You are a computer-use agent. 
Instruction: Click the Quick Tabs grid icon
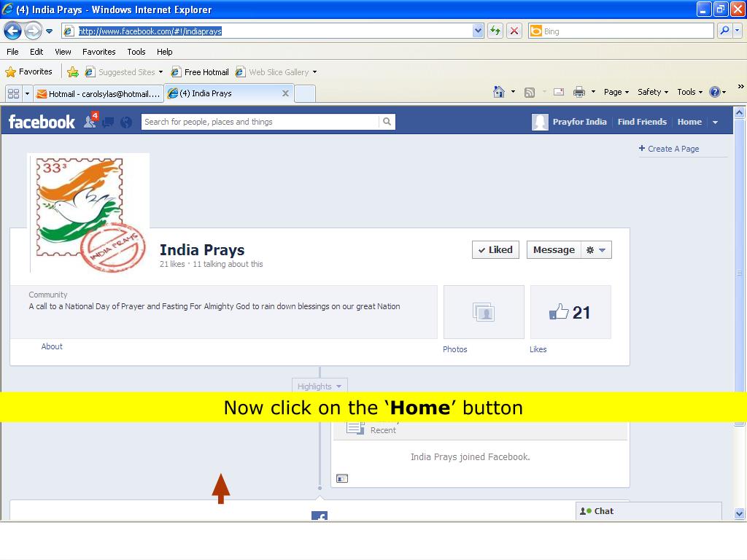click(13, 93)
